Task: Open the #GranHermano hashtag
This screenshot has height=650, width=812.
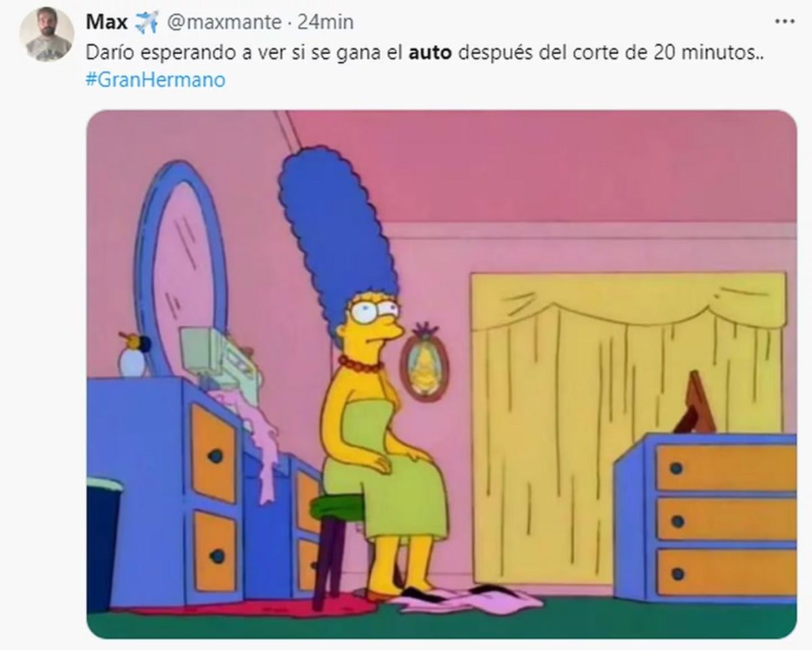Action: pyautogui.click(x=156, y=80)
